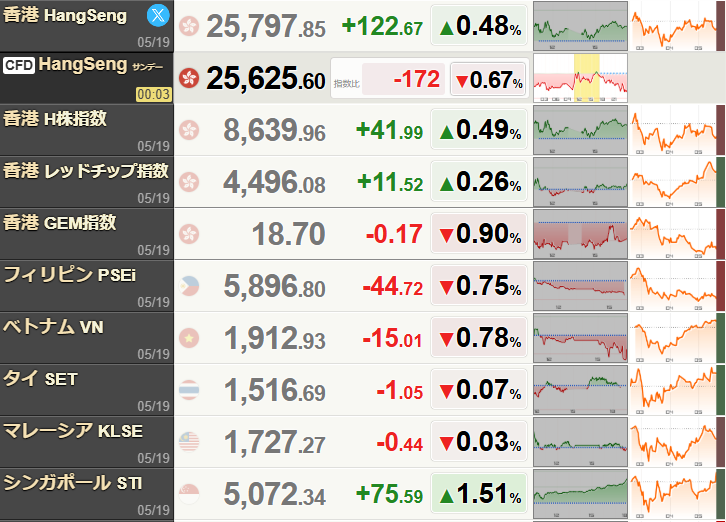Screen dimensions: 726x522
Task: Open the タイ SET link
Action: pyautogui.click(x=40, y=379)
